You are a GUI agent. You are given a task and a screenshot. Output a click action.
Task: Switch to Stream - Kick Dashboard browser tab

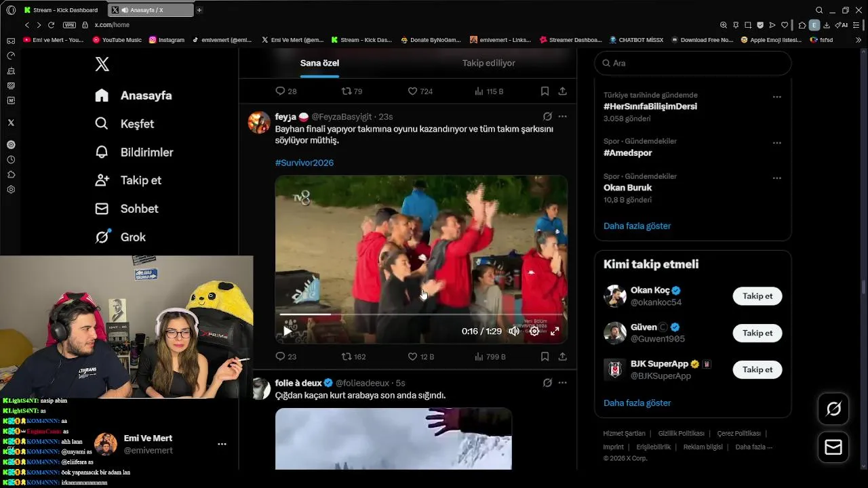coord(64,10)
